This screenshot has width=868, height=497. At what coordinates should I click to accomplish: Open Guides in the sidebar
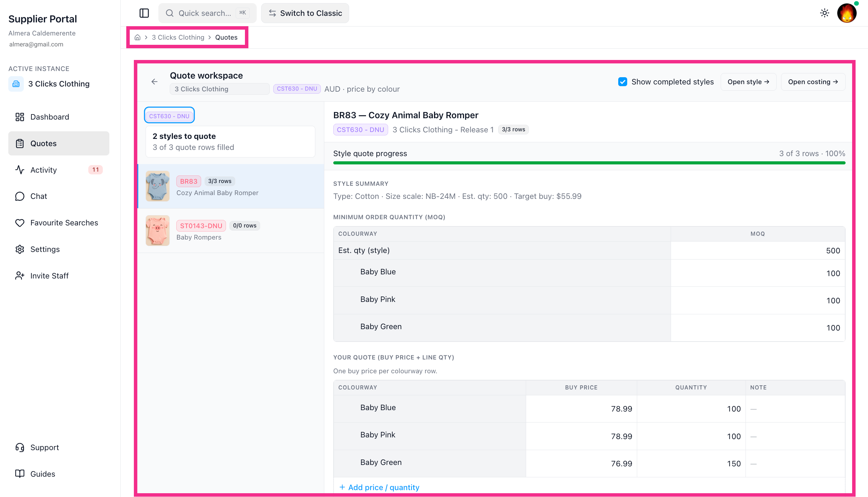click(x=59, y=474)
